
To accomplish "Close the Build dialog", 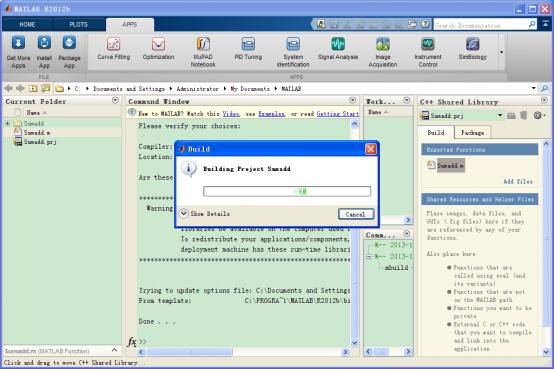I will 370,149.
